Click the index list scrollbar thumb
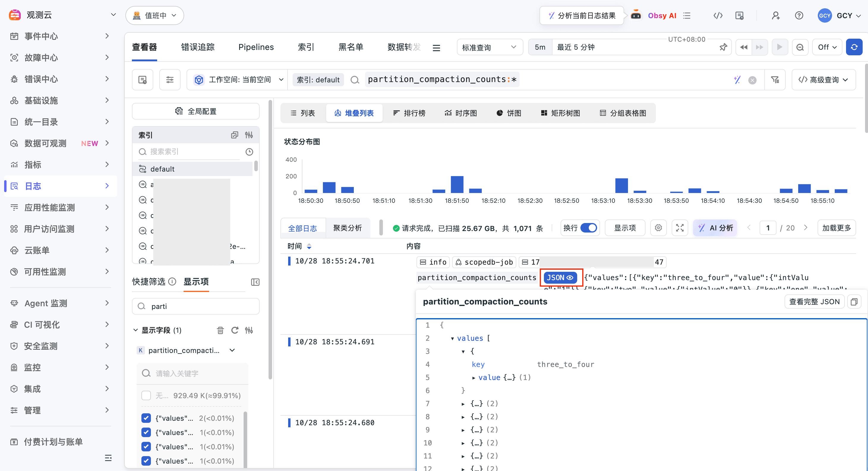Image resolution: width=868 pixels, height=471 pixels. coord(256,166)
